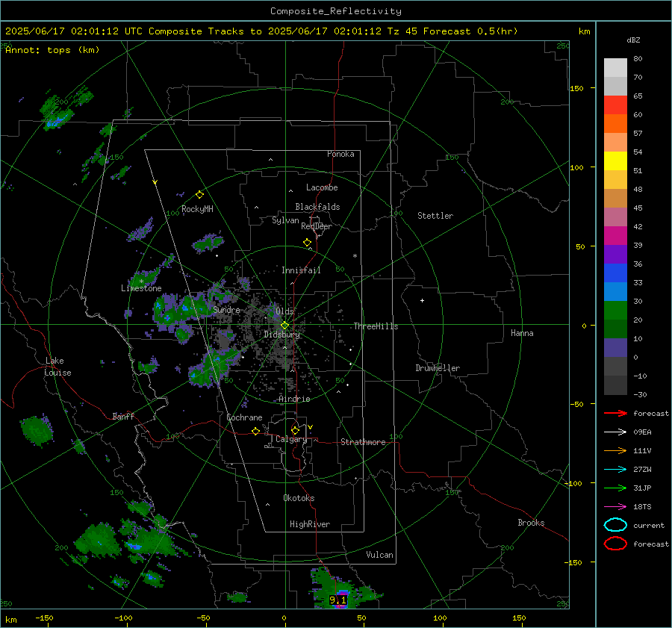Click the green 31JP arrow legend icon

tap(615, 488)
